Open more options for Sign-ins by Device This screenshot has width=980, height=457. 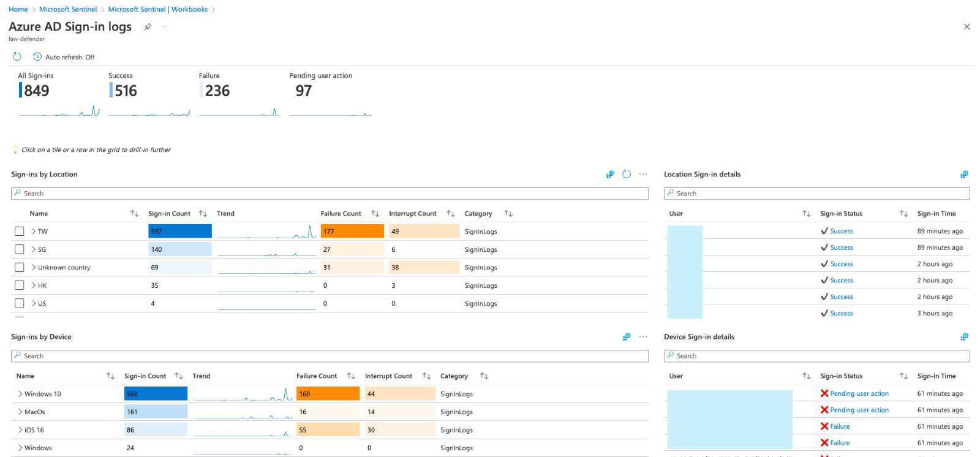pyautogui.click(x=643, y=336)
